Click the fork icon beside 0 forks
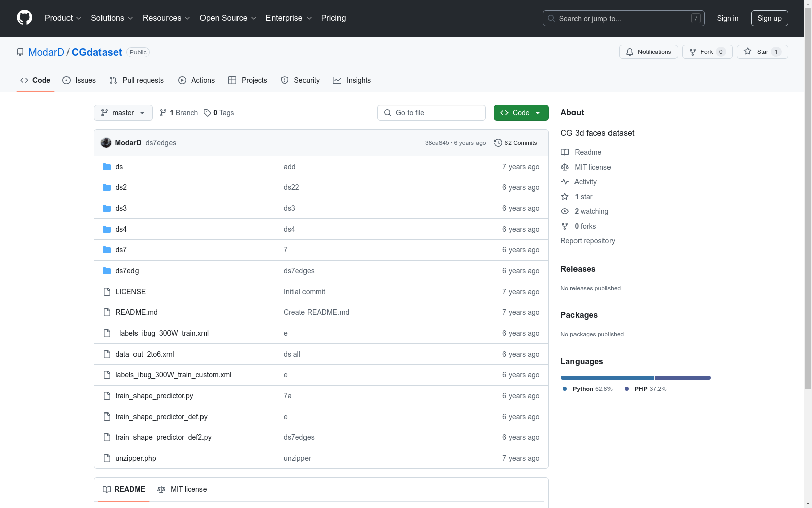Screen dimensions: 812x508 565,226
